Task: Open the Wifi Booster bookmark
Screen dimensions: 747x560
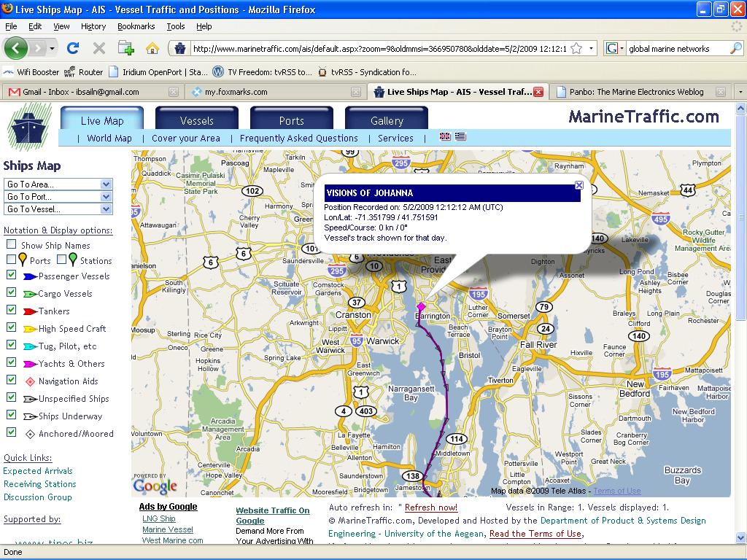Action: (x=31, y=72)
